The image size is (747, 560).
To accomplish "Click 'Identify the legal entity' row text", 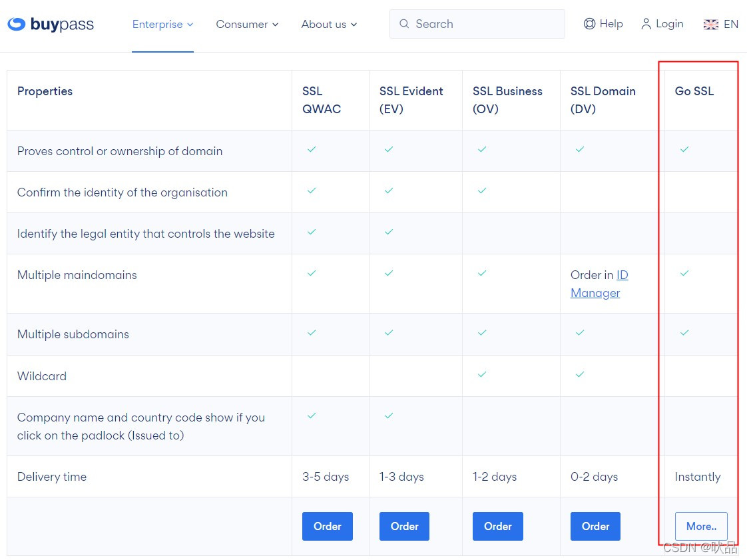I will (146, 234).
